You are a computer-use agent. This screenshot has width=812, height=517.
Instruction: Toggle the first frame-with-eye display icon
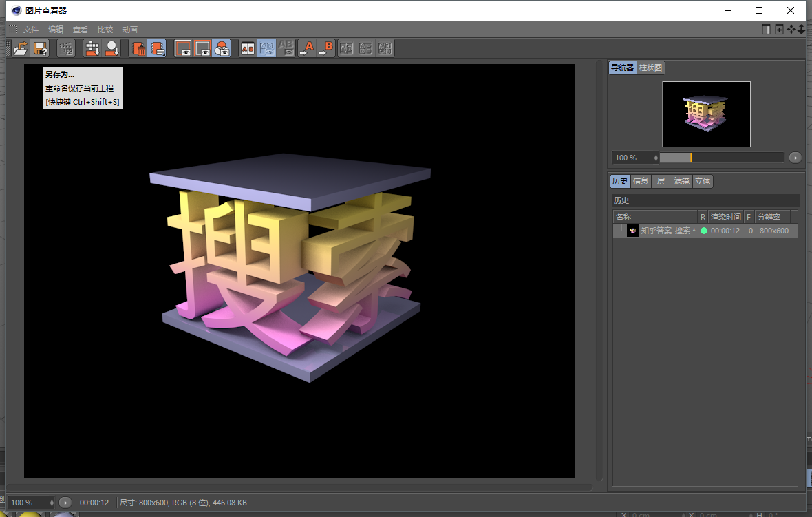183,48
